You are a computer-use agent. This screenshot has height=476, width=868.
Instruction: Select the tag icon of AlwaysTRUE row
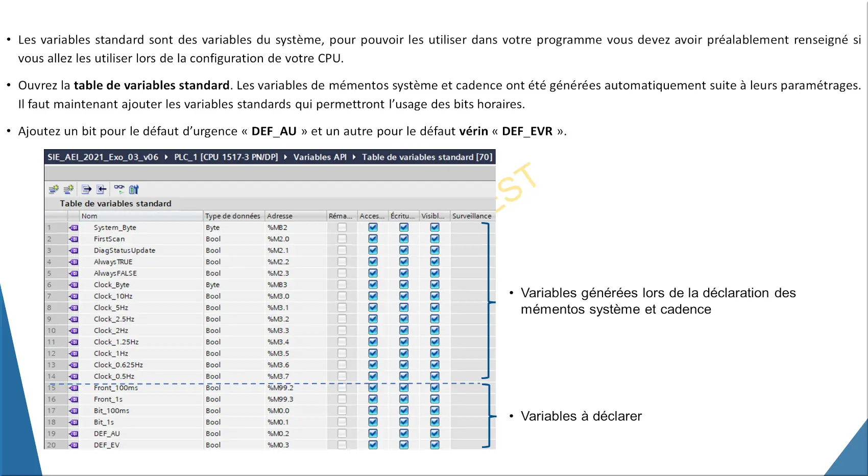74,262
